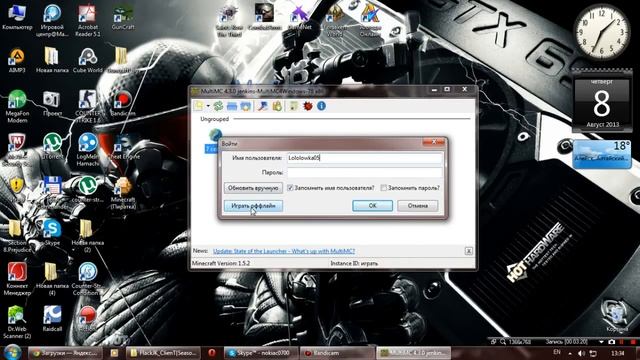This screenshot has width=640, height=360.
Task: Collapse the Ungrouped group header
Action: pos(215,119)
